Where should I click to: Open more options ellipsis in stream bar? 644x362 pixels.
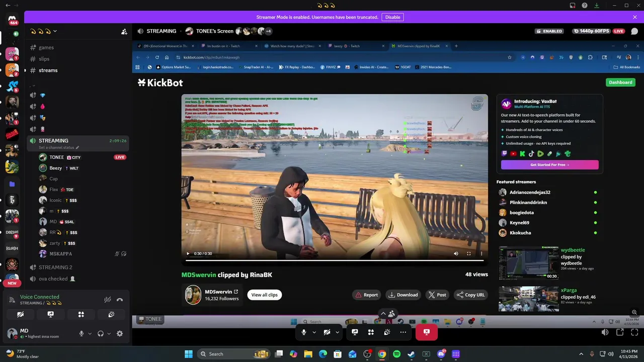click(403, 332)
